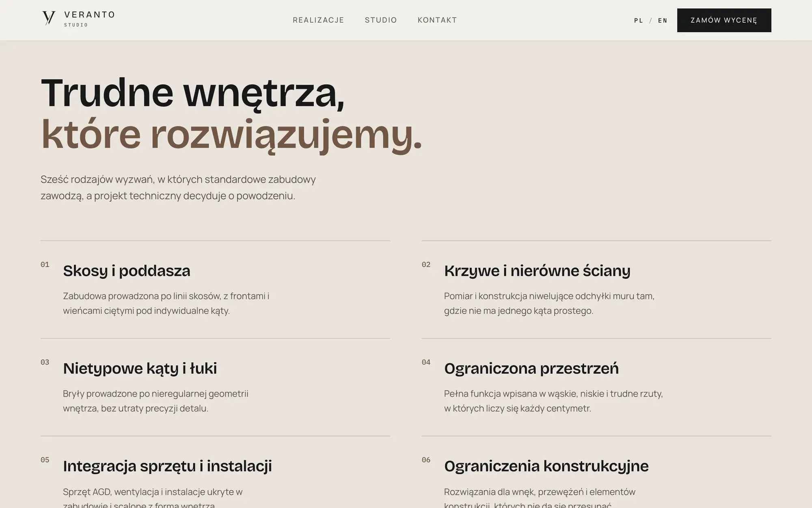The width and height of the screenshot is (812, 508).
Task: Click the Veranto V logo icon
Action: tap(49, 19)
